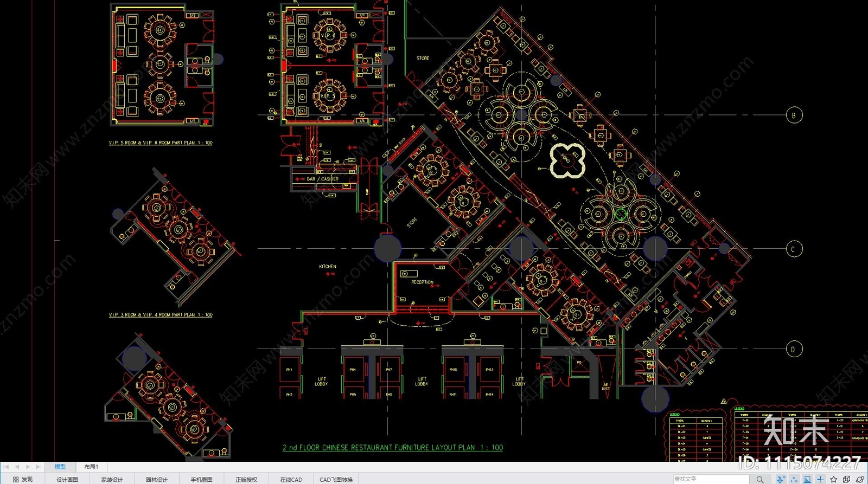Click the RECEPTION label in drawing
Viewport: 868px width, 484px height.
[423, 282]
